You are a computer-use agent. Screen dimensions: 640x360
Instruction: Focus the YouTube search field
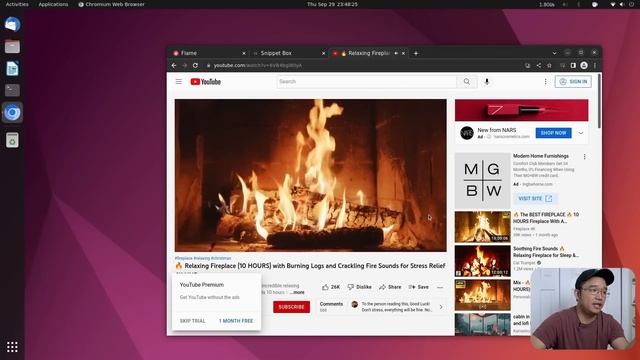[367, 82]
